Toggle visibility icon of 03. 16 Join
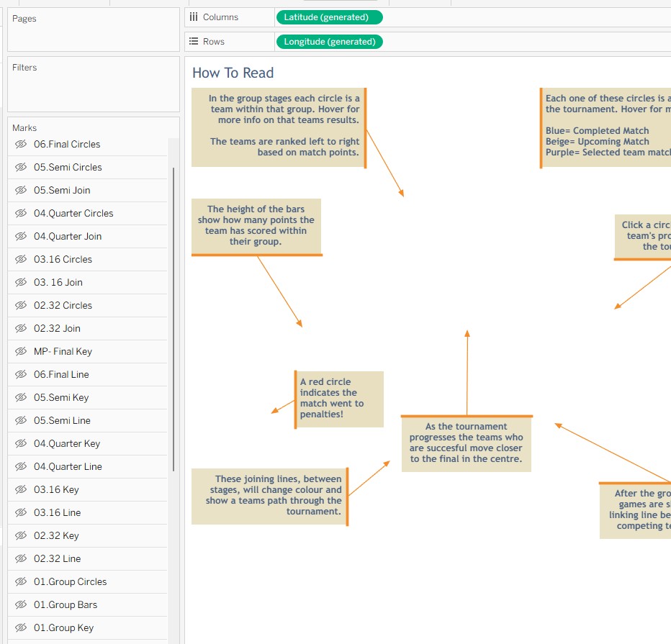Viewport: 671px width, 644px height. point(21,283)
